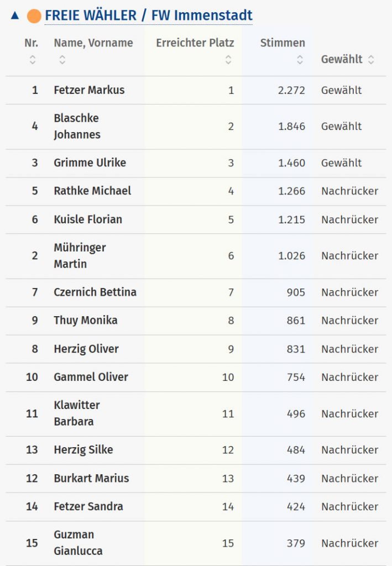Click the orange party color dot

[34, 16]
